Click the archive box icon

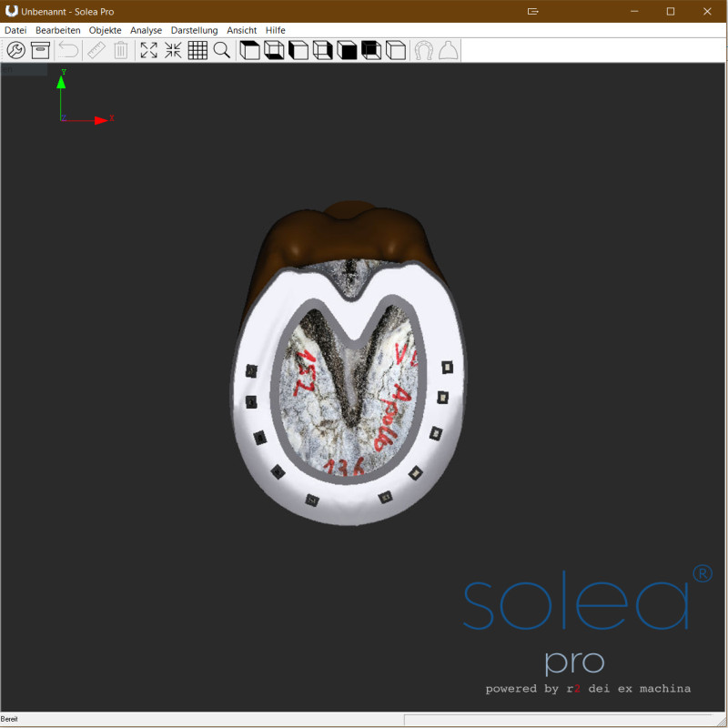point(40,51)
